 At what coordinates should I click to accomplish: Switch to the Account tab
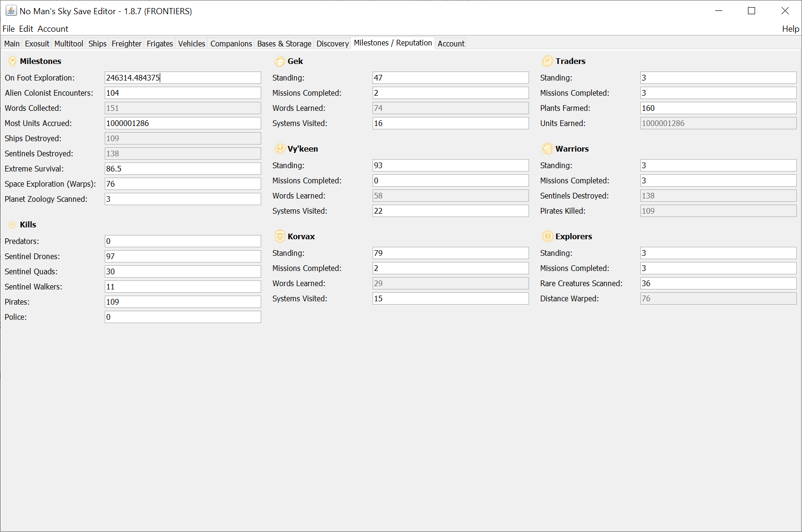[x=451, y=44]
